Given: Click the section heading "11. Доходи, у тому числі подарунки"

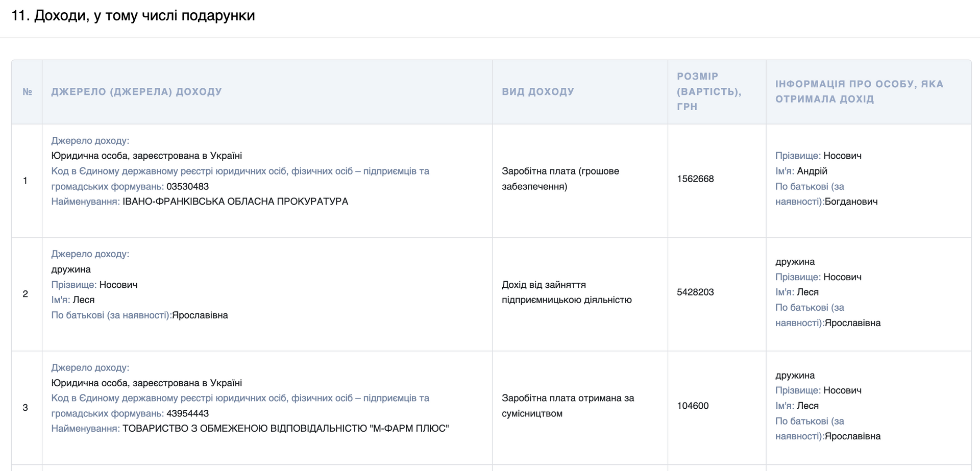Looking at the screenshot, I should tap(133, 16).
